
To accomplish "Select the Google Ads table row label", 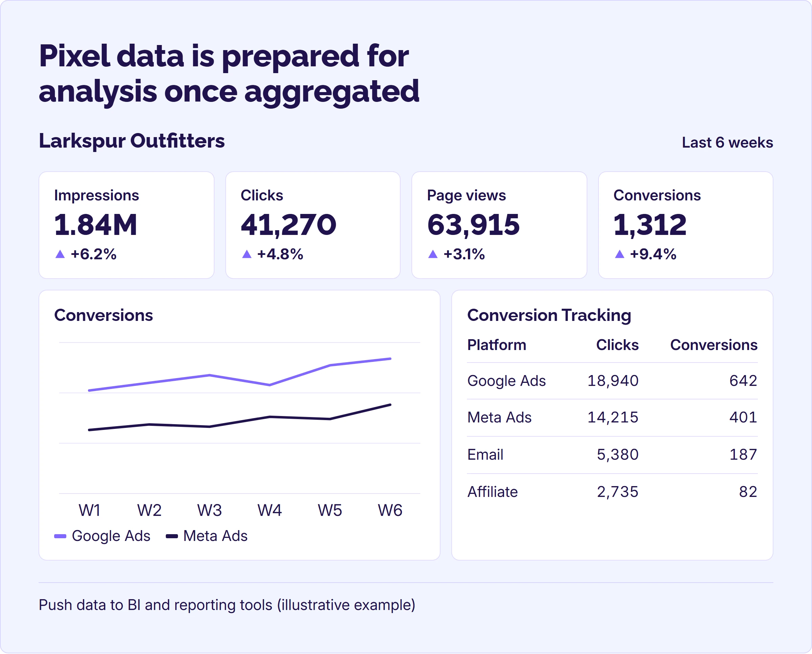I will tap(506, 381).
